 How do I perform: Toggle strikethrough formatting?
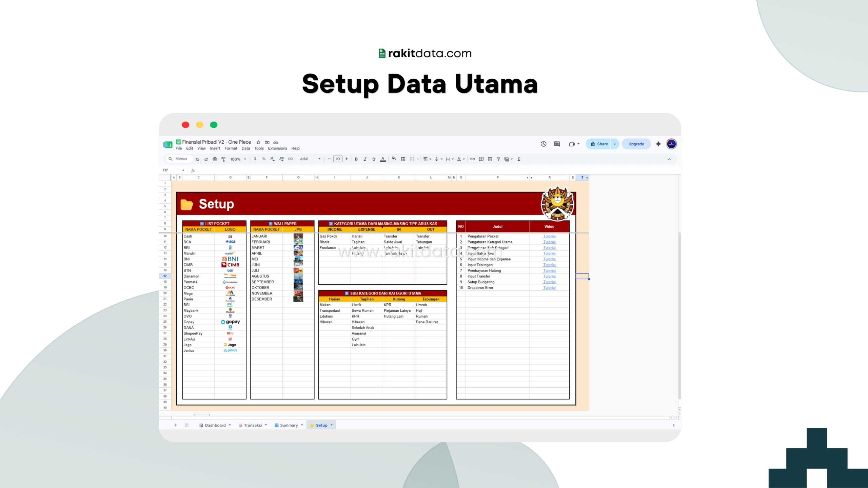coord(374,159)
